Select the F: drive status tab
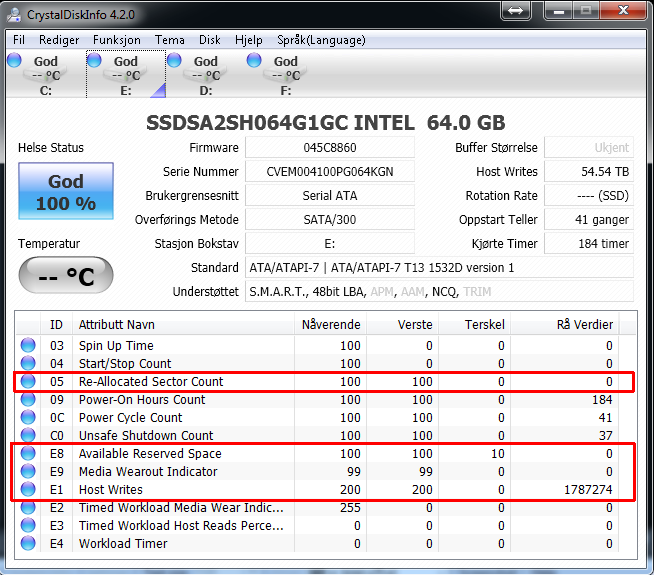The image size is (654, 575). pos(286,74)
